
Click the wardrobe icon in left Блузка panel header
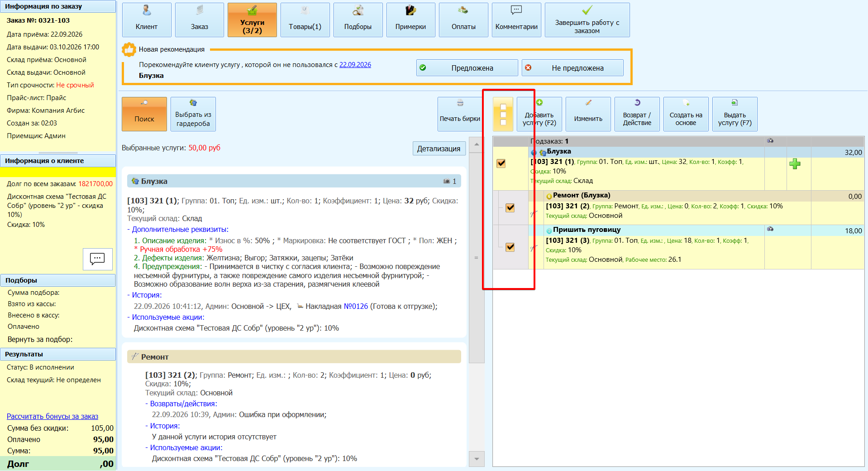(x=135, y=181)
